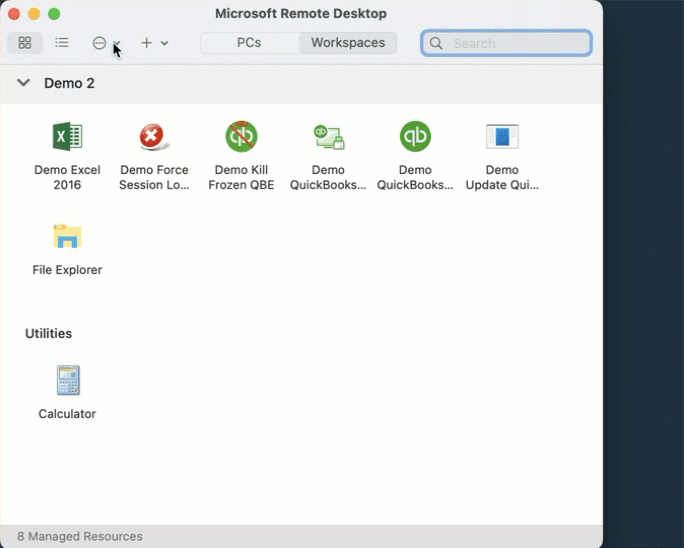The height and width of the screenshot is (548, 684).
Task: Select QuickBooks icon with monitor and lock
Action: pos(328,137)
